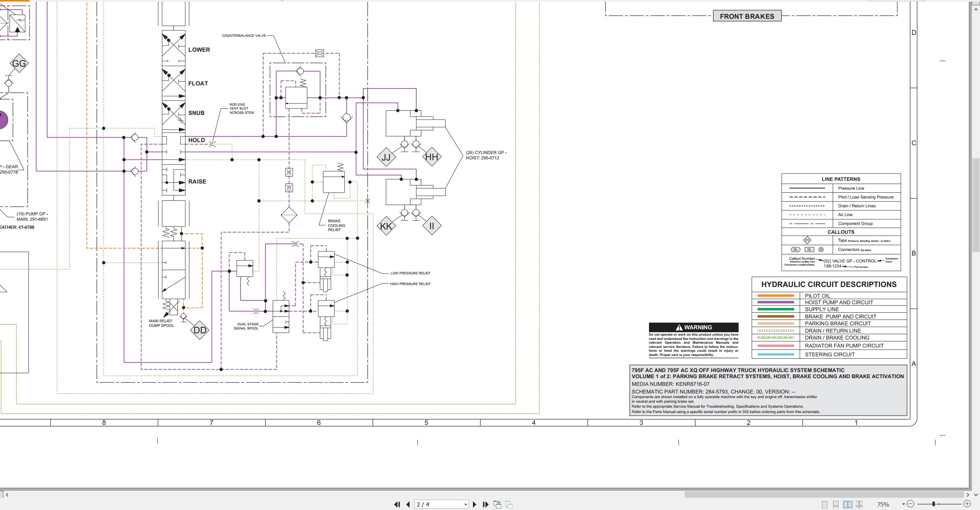Click the green SUPPLY LINE legend swatch
This screenshot has width=980, height=510.
(x=776, y=309)
